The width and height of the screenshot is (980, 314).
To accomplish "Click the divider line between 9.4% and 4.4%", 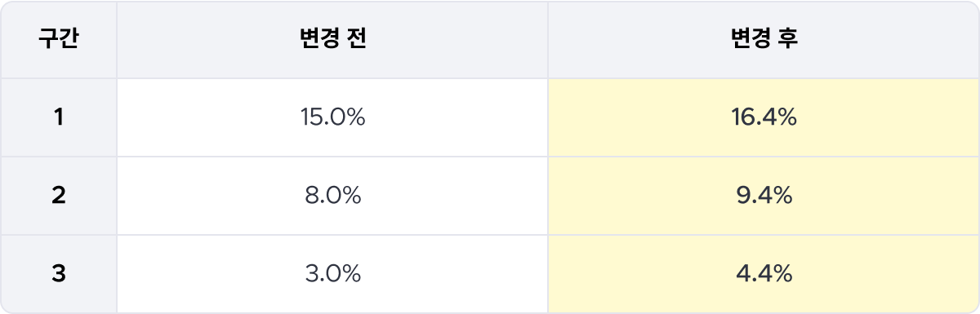I will (764, 235).
